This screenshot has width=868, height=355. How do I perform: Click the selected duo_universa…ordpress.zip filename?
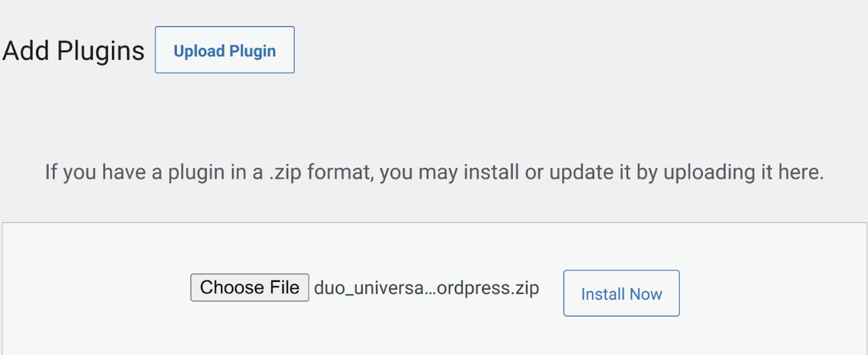click(426, 288)
